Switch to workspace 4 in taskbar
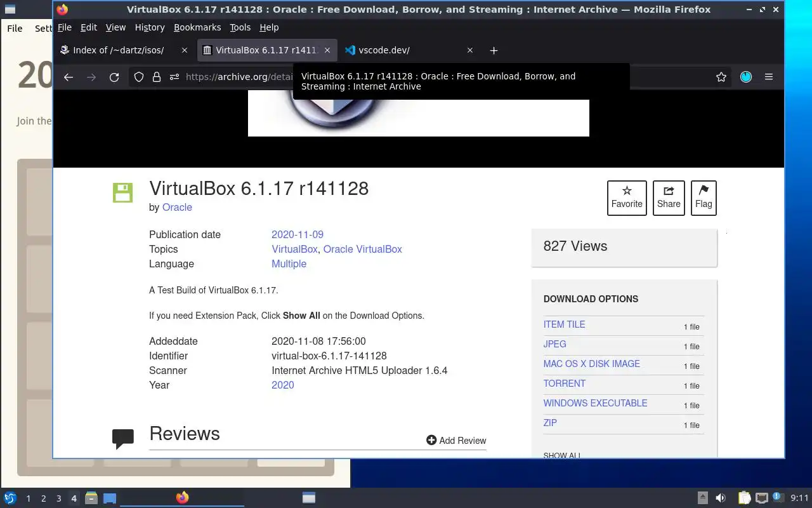 pos(74,498)
